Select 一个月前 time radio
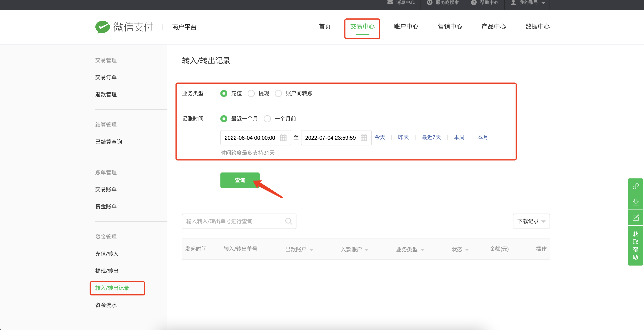This screenshot has height=330, width=644. 267,119
